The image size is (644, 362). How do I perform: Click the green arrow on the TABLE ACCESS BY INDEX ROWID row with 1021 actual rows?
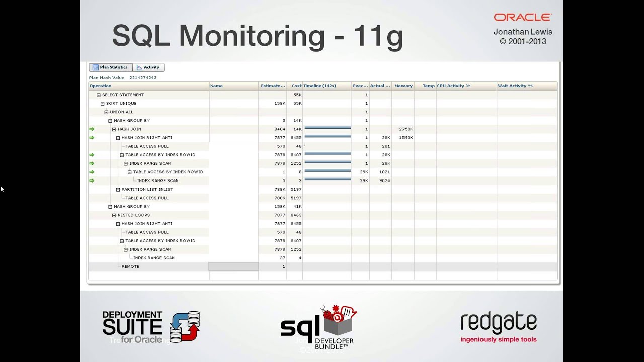(x=92, y=172)
